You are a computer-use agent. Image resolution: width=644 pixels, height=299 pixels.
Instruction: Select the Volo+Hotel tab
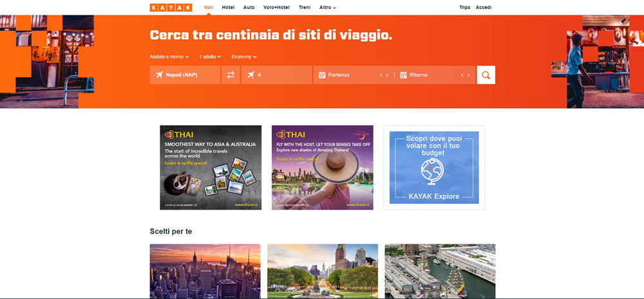coord(276,8)
